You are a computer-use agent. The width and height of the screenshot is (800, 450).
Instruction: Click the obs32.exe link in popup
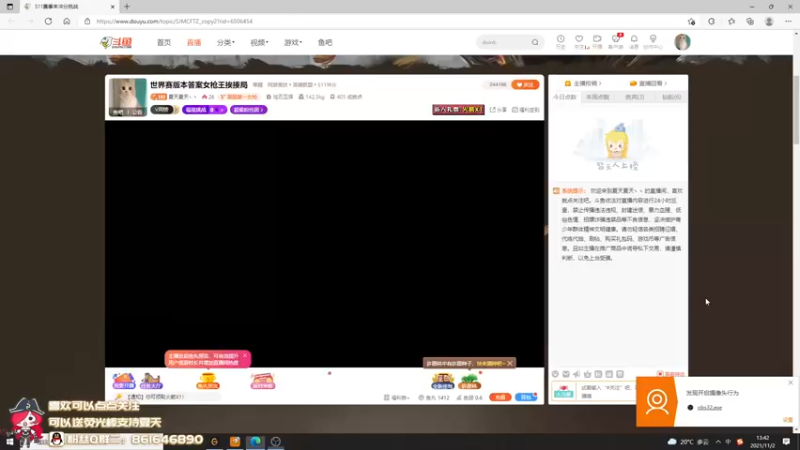pos(709,408)
